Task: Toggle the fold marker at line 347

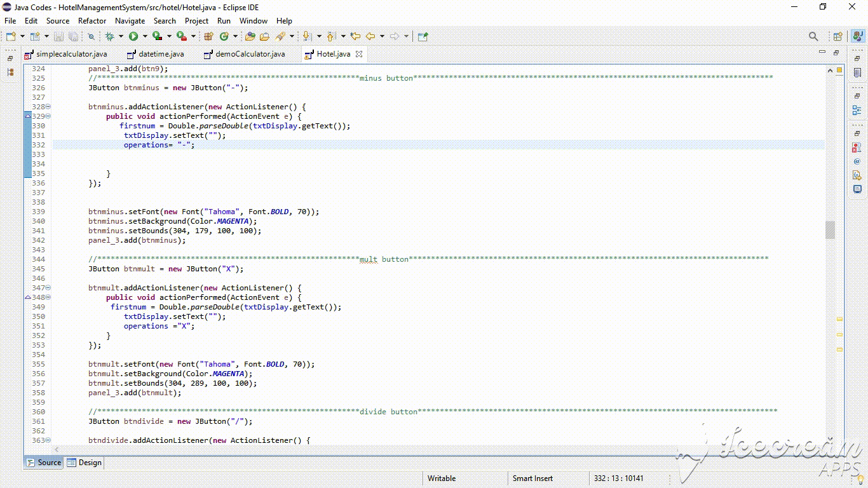Action: pyautogui.click(x=49, y=288)
